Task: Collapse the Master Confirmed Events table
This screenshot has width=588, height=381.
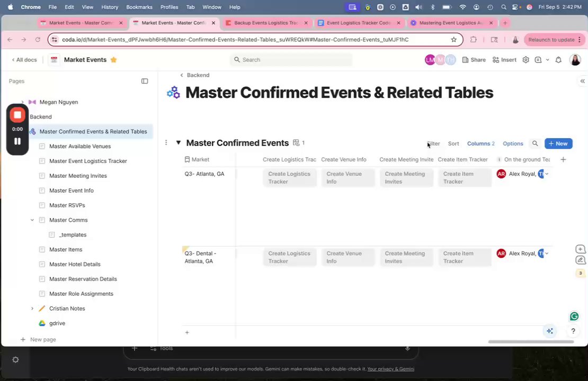Action: 179,143
